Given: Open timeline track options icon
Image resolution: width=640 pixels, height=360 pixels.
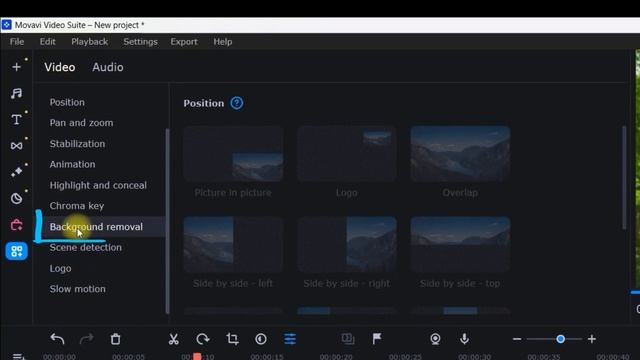Looking at the screenshot, I should click(18, 356).
